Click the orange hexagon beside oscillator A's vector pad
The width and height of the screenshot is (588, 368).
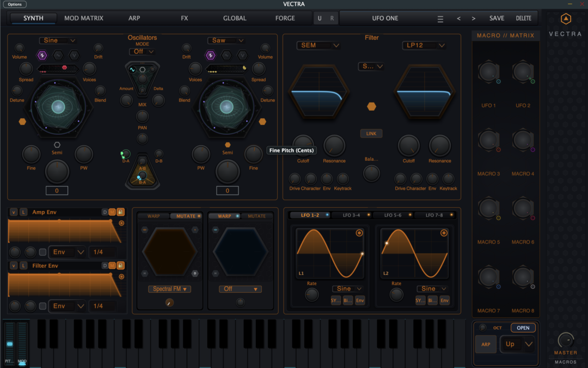[x=22, y=122]
